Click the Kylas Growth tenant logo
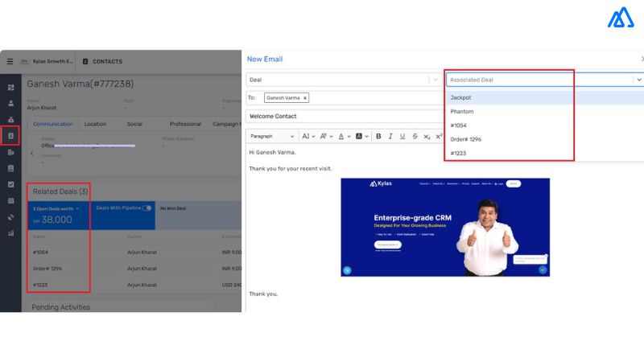The width and height of the screenshot is (644, 362). click(x=25, y=62)
